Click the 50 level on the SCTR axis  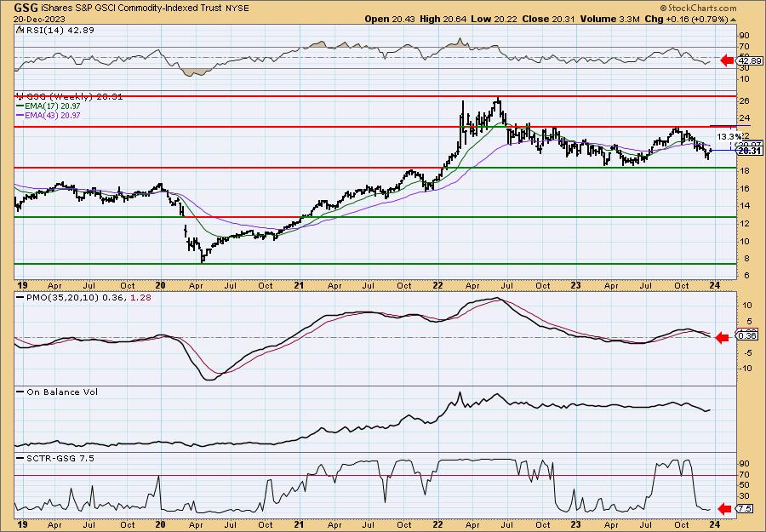click(745, 485)
